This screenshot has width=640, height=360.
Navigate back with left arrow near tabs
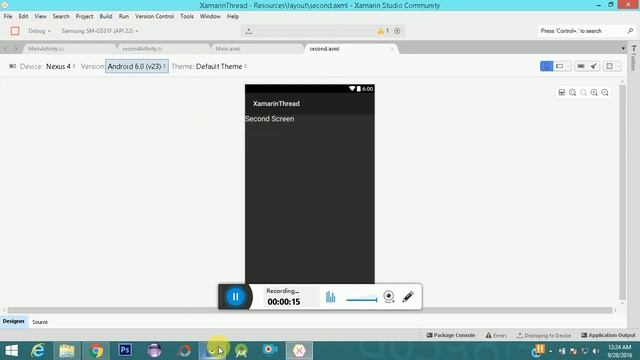(x=5, y=49)
